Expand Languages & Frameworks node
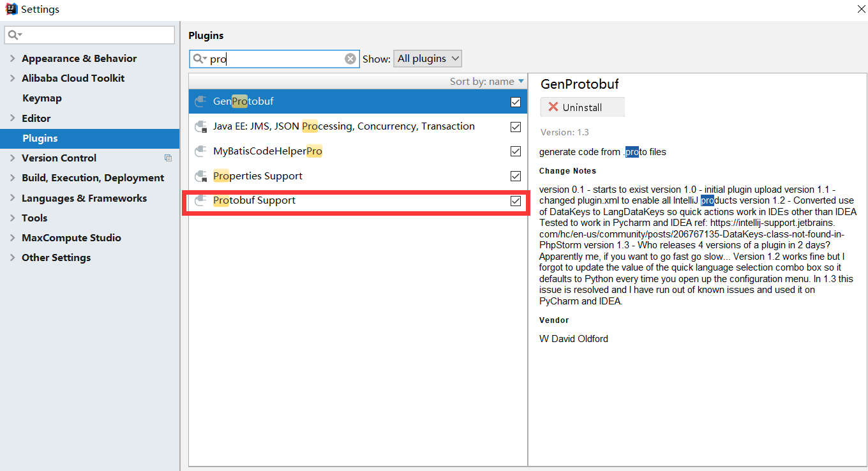 click(x=12, y=198)
